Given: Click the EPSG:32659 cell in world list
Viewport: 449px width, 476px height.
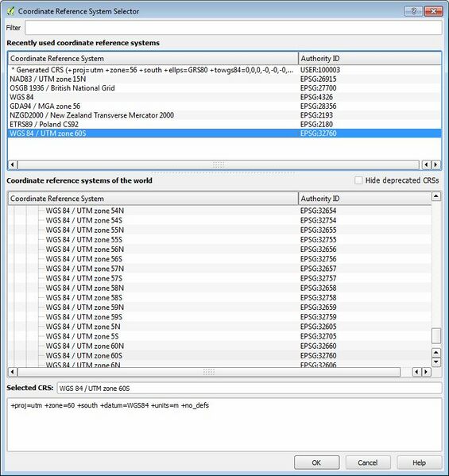Looking at the screenshot, I should (318, 308).
